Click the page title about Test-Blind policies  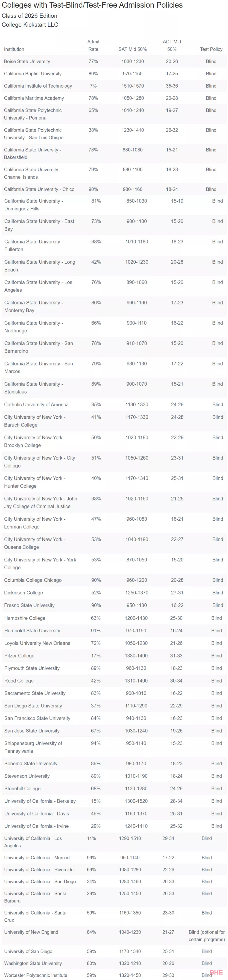point(92,5)
